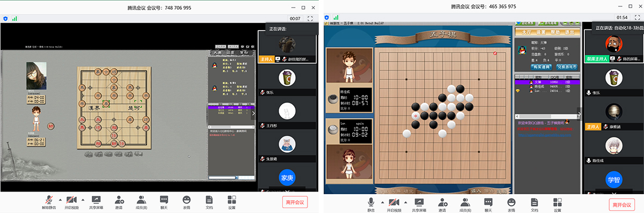
Task: Open share screen (共享屏幕) in left meeting
Action: [97, 203]
